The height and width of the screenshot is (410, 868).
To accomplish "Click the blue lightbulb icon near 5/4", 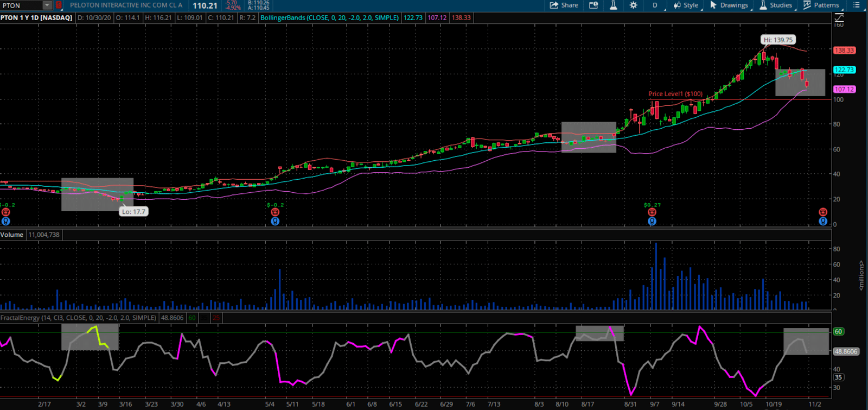I will pos(275,221).
